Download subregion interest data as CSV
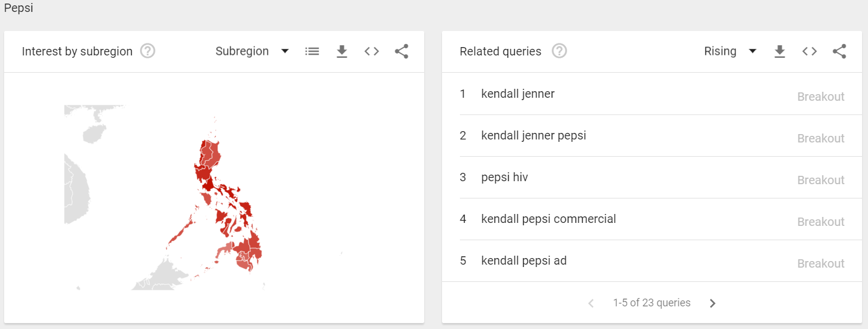Screen dimensions: 868x329 (342, 51)
